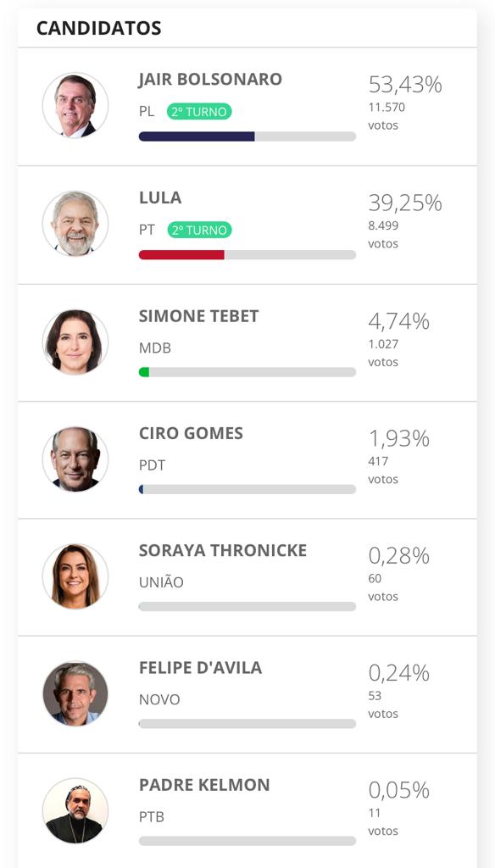Viewport: 495px width, 868px height.
Task: Select Padre Kelmon's avatar image
Action: tap(75, 811)
